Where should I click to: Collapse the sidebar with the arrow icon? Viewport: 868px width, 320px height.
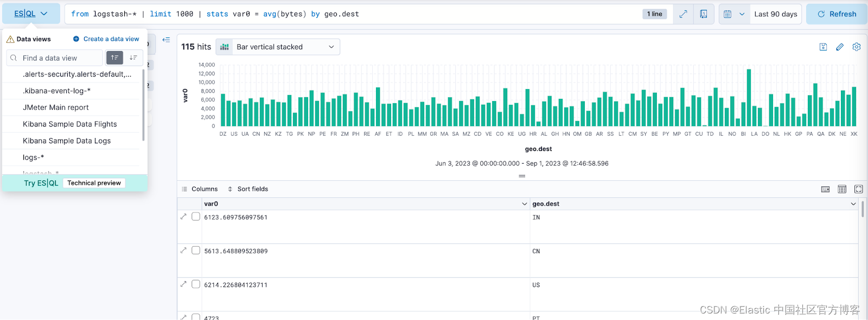click(166, 40)
